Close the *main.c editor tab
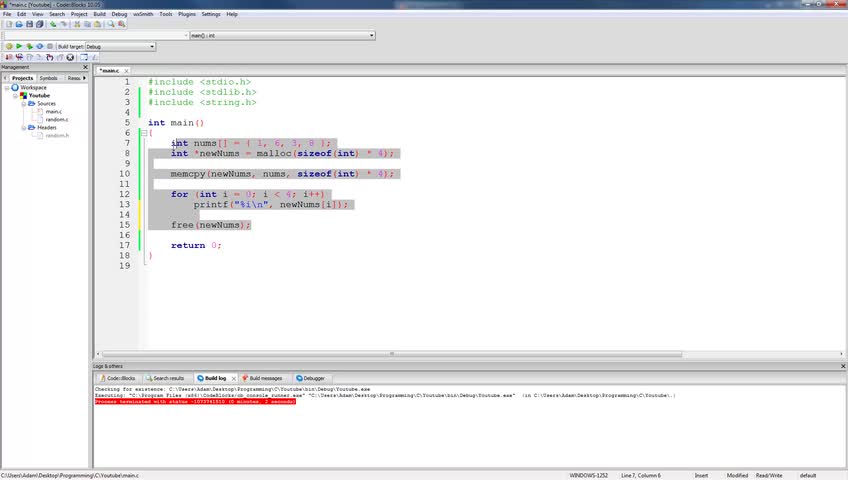Screen dimensions: 848x480 click(126, 71)
